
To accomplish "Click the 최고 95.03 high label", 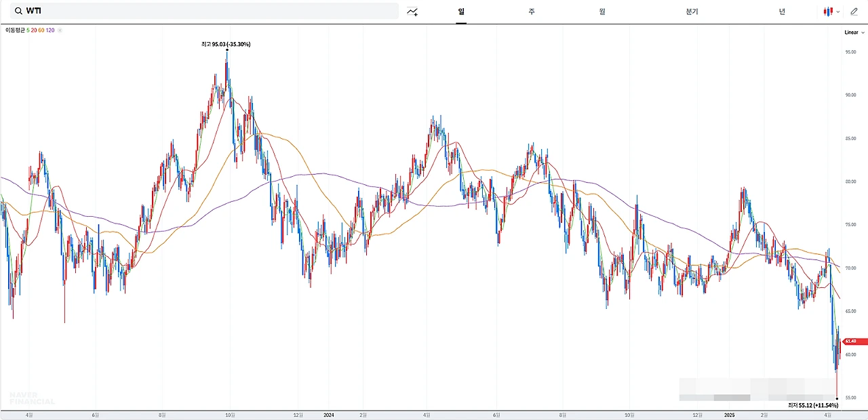I will point(226,44).
